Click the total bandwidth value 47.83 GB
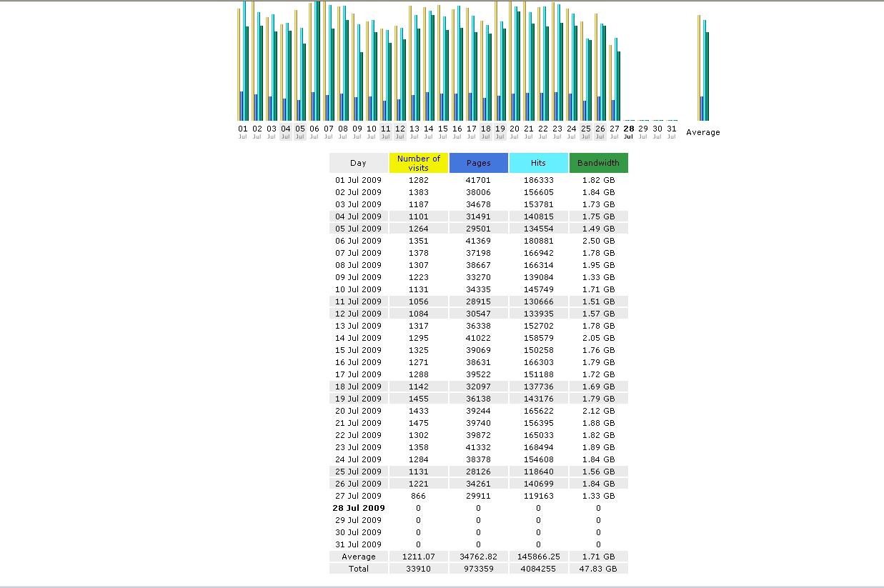The height and width of the screenshot is (588, 884). point(598,569)
